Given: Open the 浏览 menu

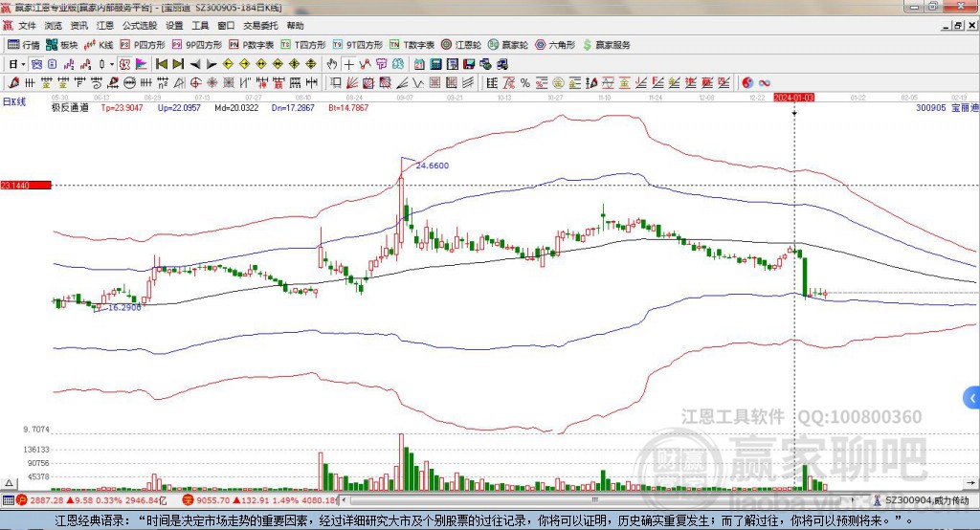Looking at the screenshot, I should [x=54, y=26].
